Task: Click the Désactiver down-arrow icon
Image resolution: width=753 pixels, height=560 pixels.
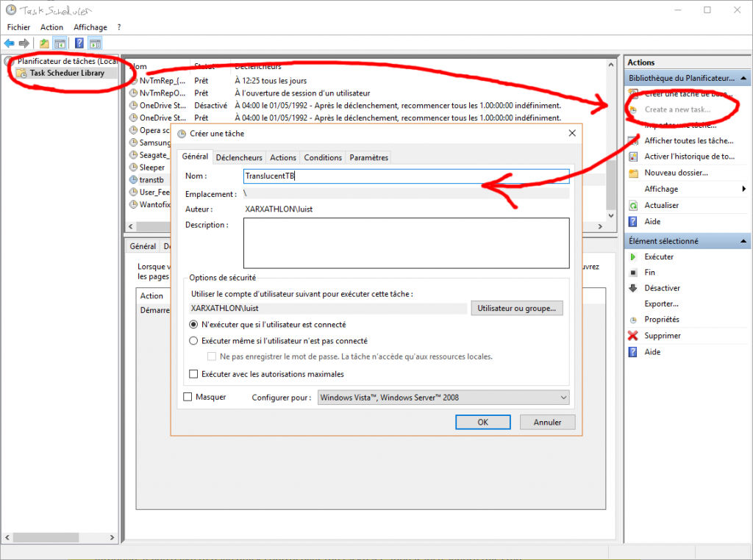Action: coord(633,288)
